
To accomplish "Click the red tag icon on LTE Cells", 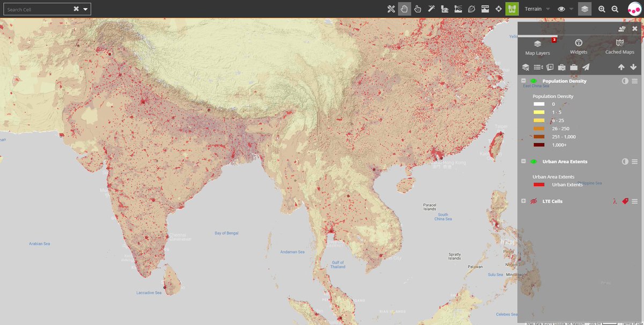I will pyautogui.click(x=625, y=201).
